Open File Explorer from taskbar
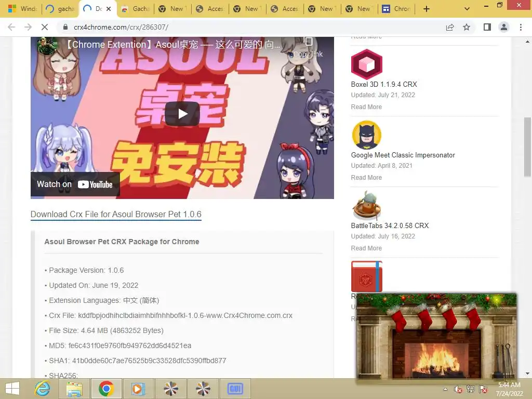 pyautogui.click(x=74, y=389)
